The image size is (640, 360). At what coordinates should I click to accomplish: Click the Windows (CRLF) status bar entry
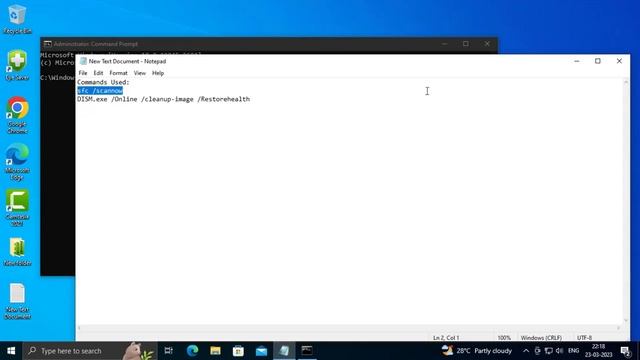pyautogui.click(x=541, y=338)
